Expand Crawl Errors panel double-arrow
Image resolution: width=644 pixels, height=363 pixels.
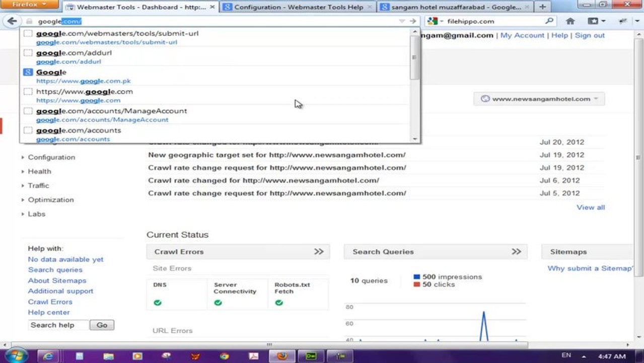[x=319, y=252]
